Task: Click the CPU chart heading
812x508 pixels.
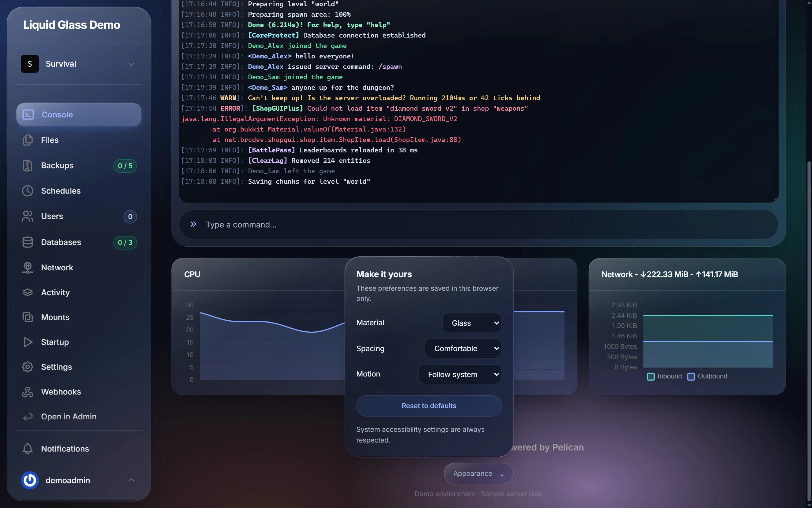Action: pos(192,275)
